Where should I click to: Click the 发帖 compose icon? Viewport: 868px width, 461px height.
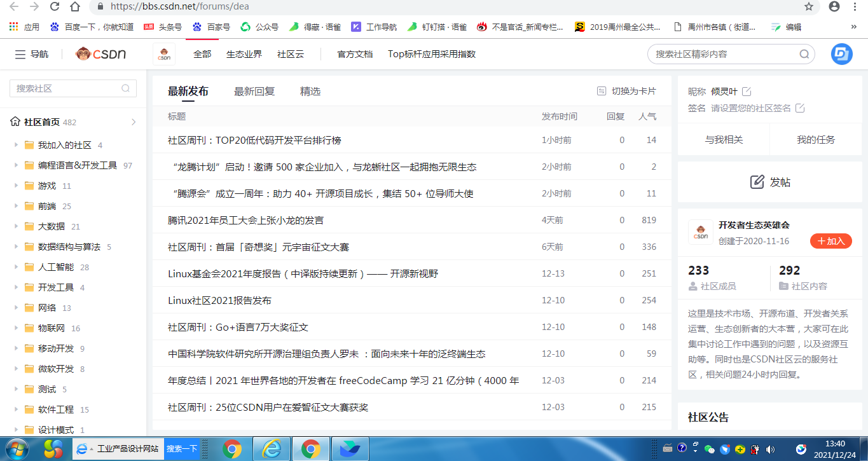coord(757,182)
